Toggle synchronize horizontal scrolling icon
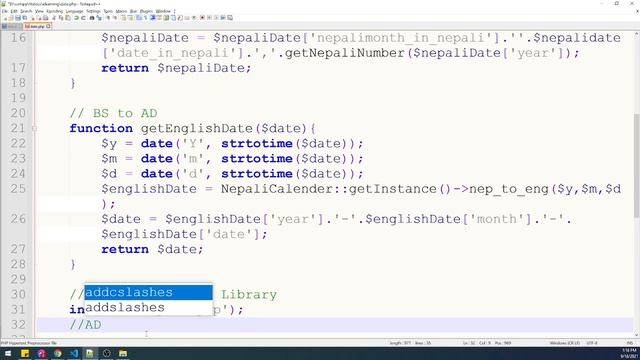 [130, 18]
